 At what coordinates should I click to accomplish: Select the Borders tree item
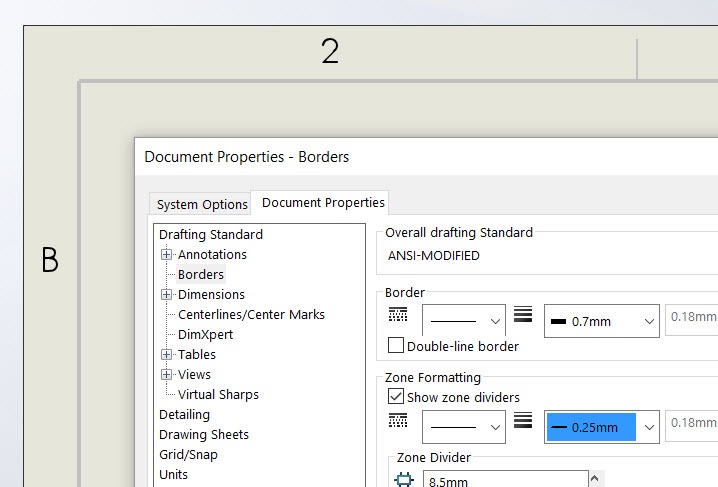[201, 275]
